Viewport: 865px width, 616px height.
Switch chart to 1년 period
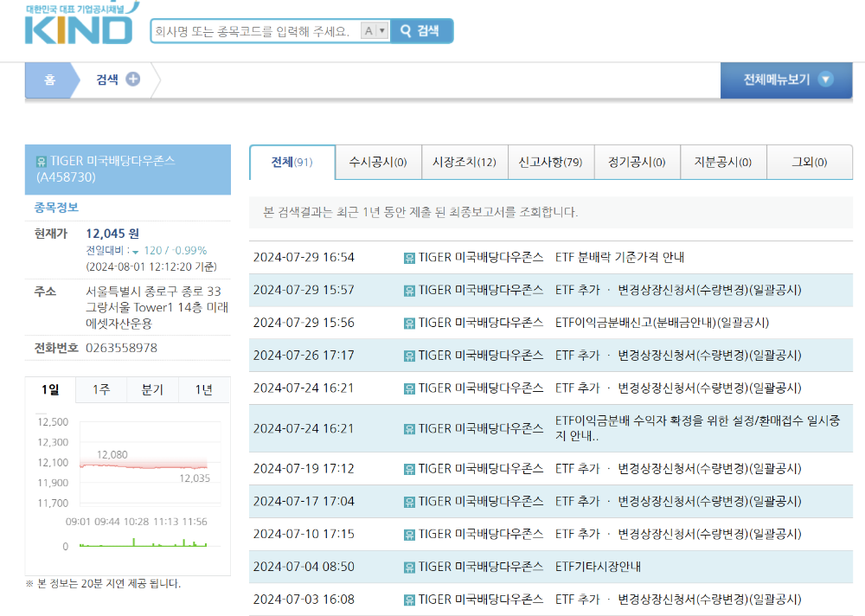coord(204,389)
